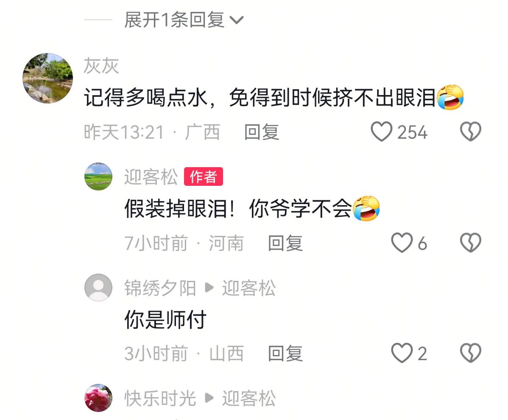Open 锦绣夕阳's default gray avatar
This screenshot has width=508, height=420.
98,288
